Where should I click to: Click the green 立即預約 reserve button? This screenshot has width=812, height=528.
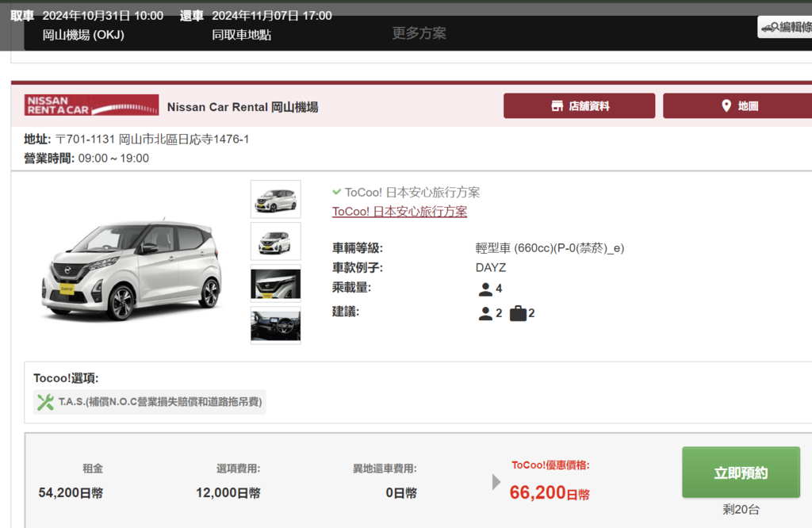(741, 473)
